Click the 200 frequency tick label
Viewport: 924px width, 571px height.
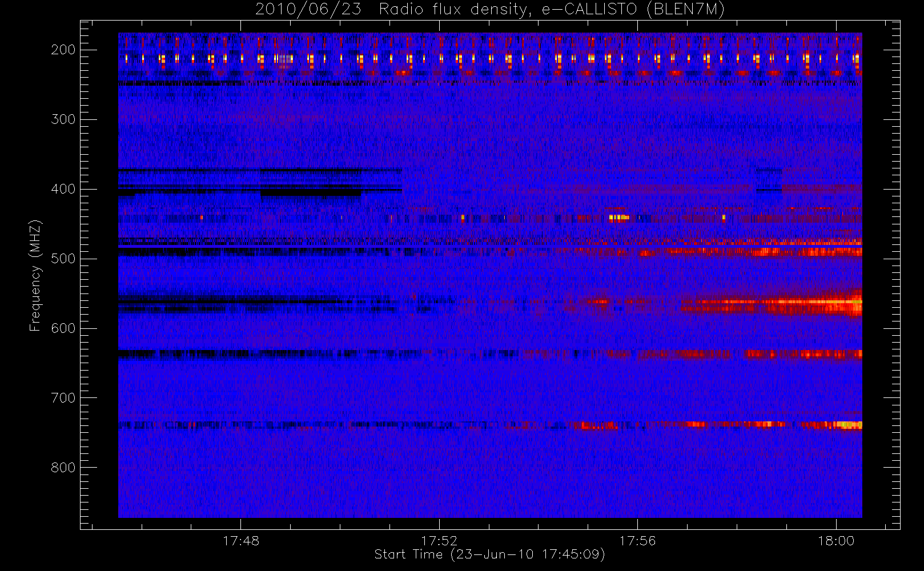[x=63, y=50]
